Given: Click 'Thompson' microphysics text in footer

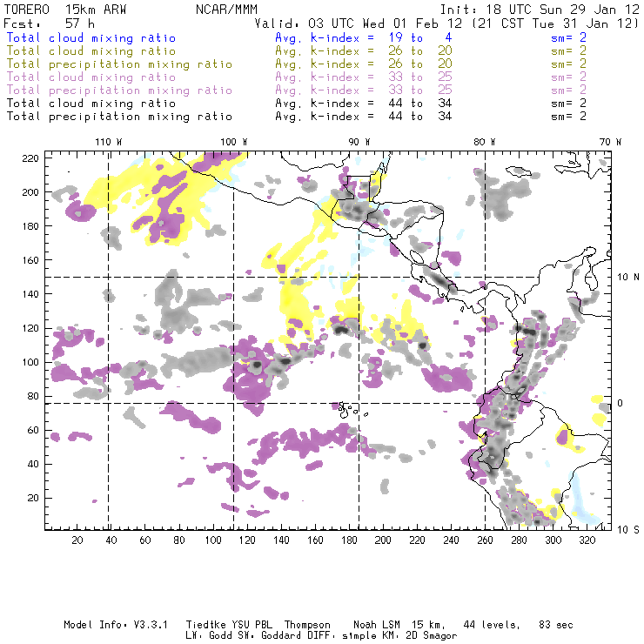Looking at the screenshot, I should pyautogui.click(x=307, y=625).
